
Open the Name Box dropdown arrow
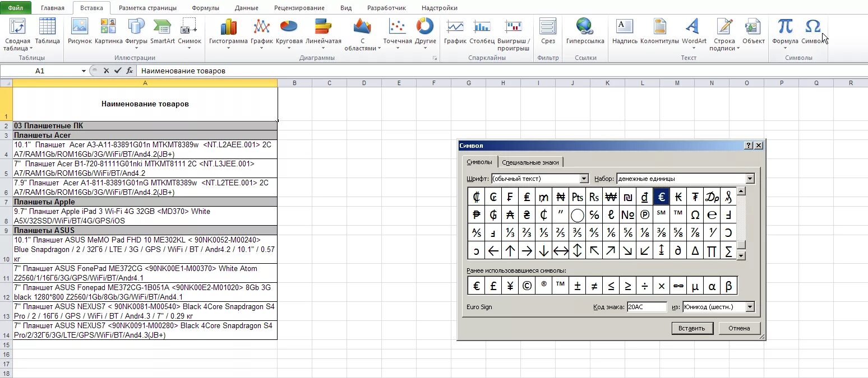click(84, 71)
